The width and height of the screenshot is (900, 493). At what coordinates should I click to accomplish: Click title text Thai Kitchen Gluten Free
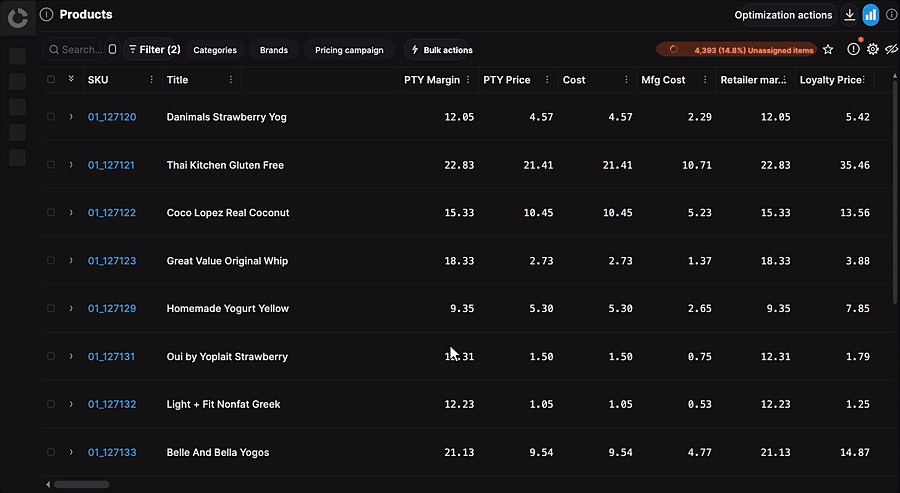[x=225, y=165]
